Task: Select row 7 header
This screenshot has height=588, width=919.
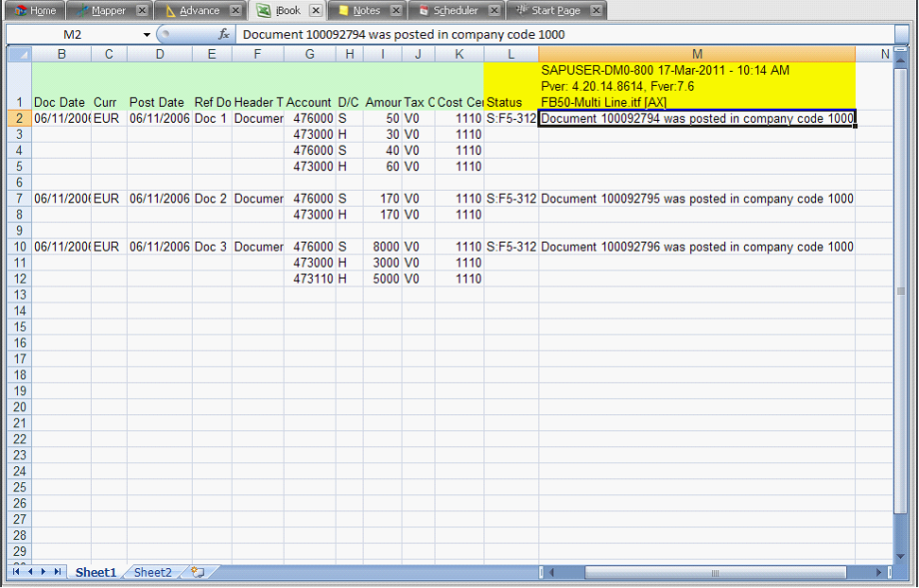Action: point(19,199)
